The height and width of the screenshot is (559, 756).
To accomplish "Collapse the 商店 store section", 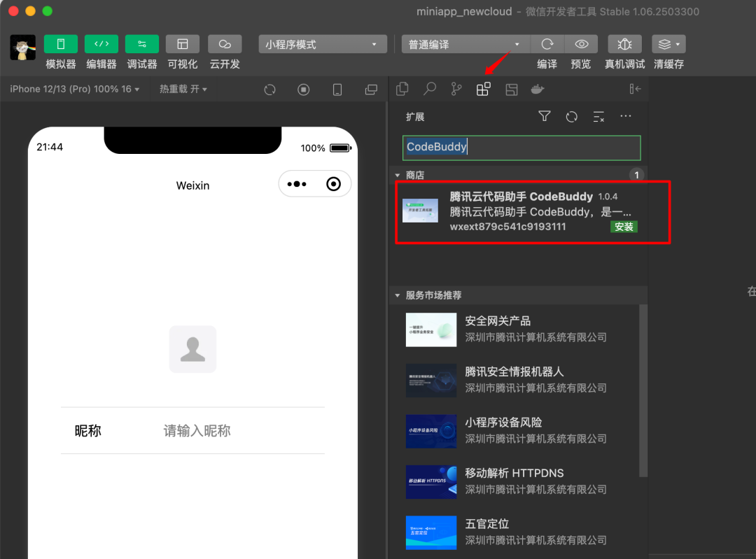I will point(398,176).
